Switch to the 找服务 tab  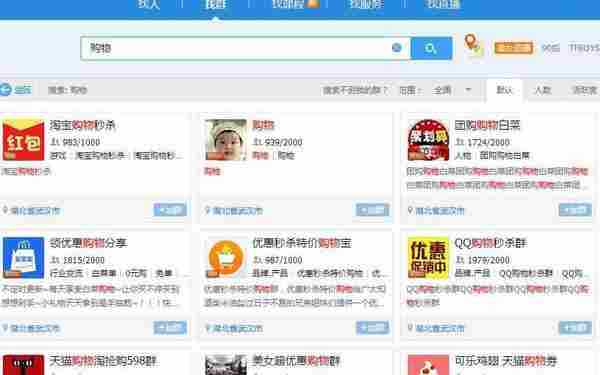[x=367, y=4]
